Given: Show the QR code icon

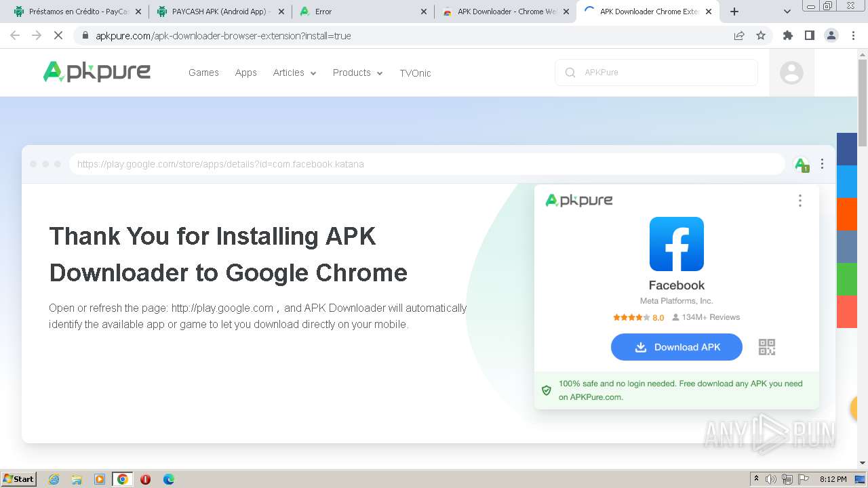Looking at the screenshot, I should [767, 347].
